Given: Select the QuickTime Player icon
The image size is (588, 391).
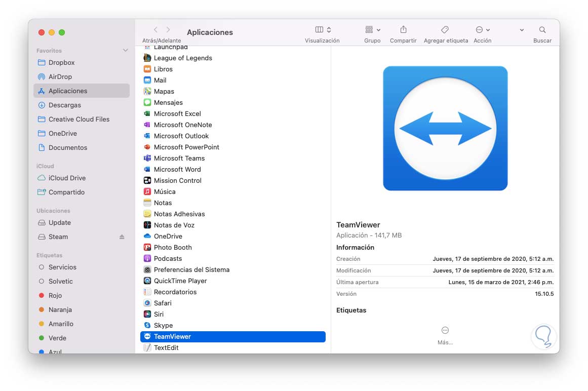Looking at the screenshot, I should coord(147,281).
